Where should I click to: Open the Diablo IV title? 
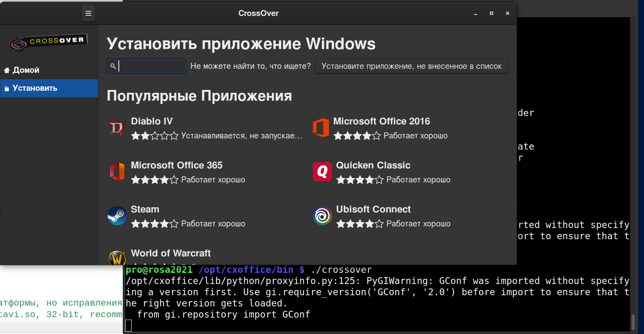pyautogui.click(x=152, y=121)
